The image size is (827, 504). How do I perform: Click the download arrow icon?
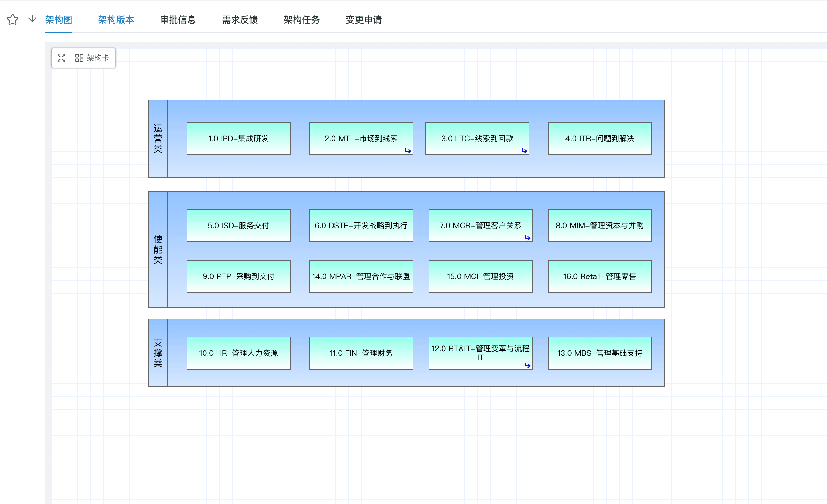32,19
